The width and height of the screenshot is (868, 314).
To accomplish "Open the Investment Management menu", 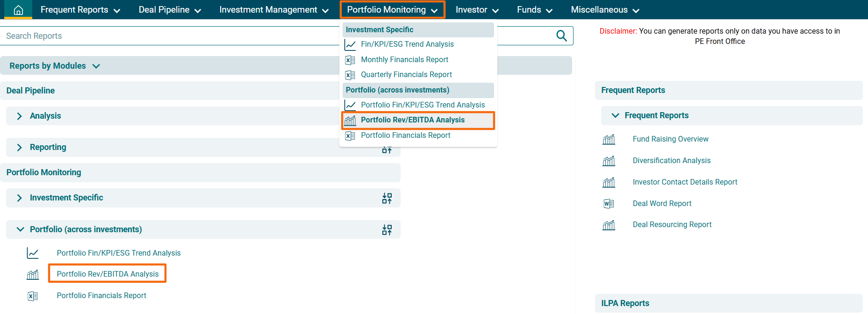I will pyautogui.click(x=273, y=10).
